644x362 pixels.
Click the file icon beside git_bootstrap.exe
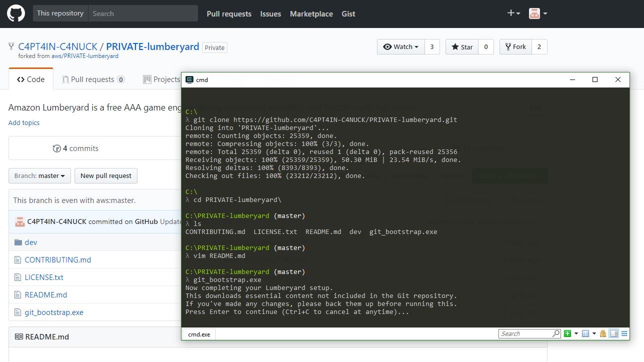pyautogui.click(x=18, y=312)
